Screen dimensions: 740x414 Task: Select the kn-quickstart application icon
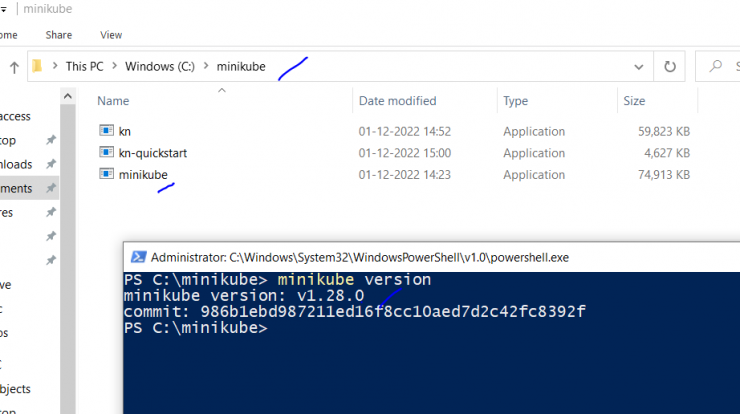coord(106,152)
